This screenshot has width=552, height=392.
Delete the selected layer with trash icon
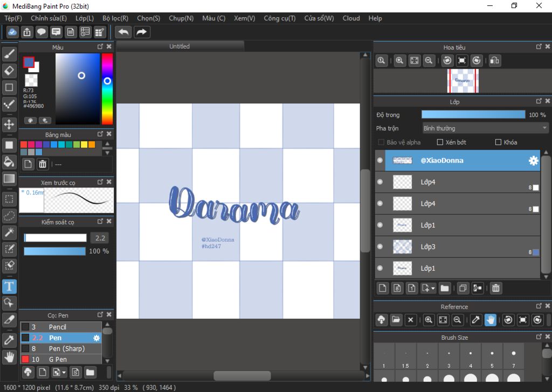496,288
